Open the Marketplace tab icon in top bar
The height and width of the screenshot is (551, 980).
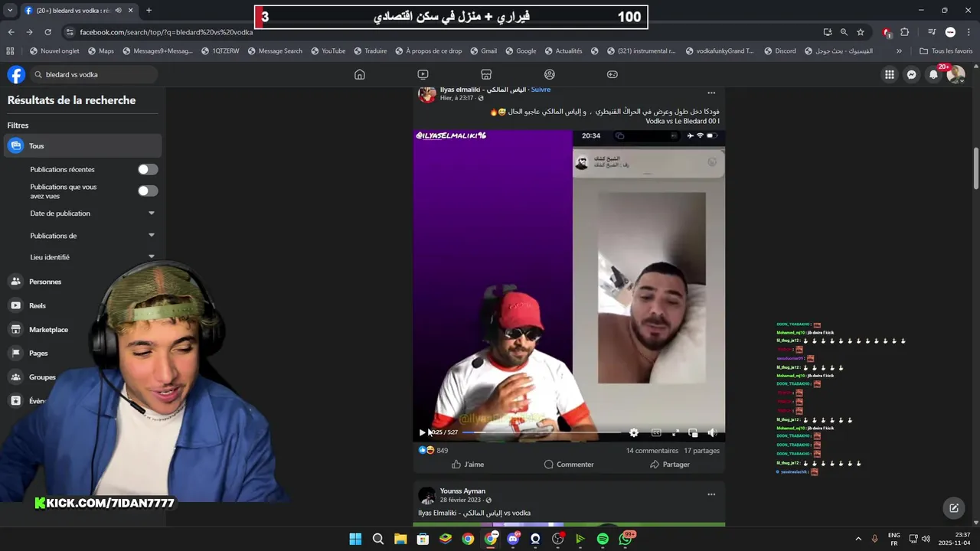point(485,74)
